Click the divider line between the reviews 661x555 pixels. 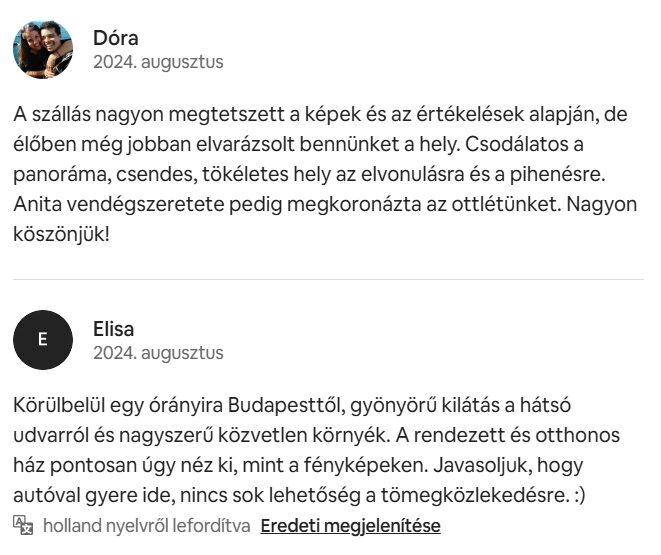(x=329, y=279)
